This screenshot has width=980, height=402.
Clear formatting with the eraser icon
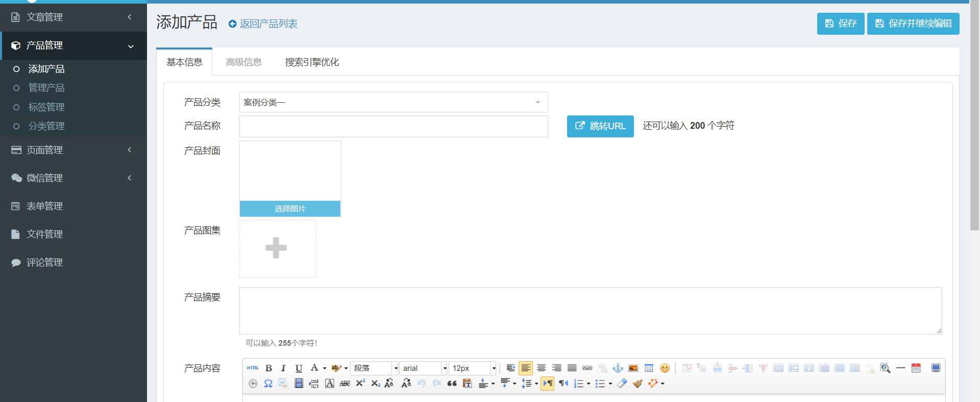click(622, 383)
